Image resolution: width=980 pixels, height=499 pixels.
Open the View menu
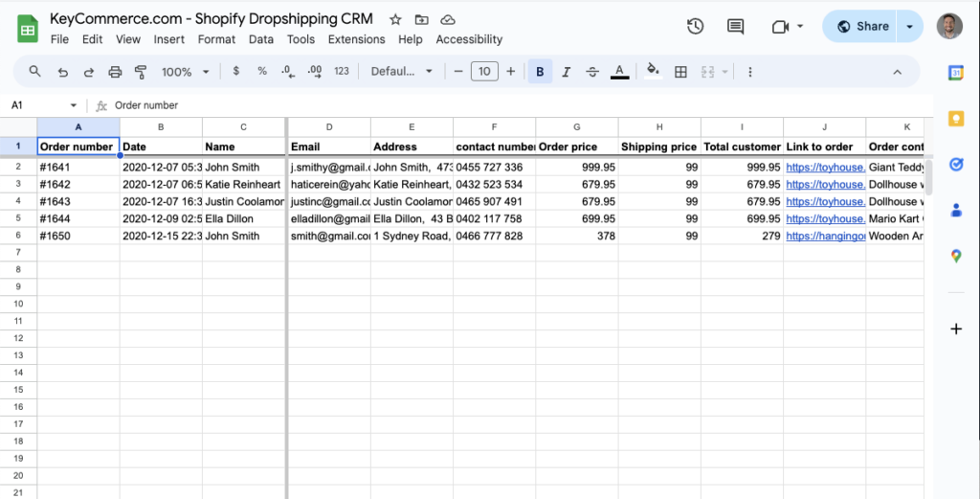(127, 39)
